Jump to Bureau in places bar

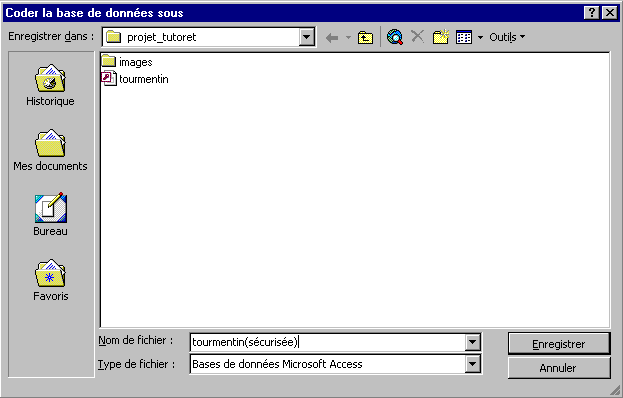(50, 215)
